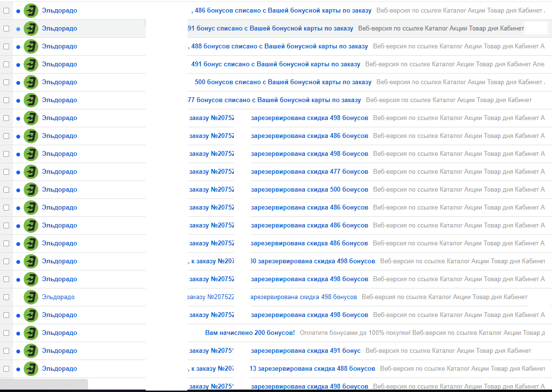Image resolution: width=552 pixels, height=392 pixels.
Task: Click sender avatar on 'зарезервирована скидка 500 бонусов' row
Action: coord(31,190)
